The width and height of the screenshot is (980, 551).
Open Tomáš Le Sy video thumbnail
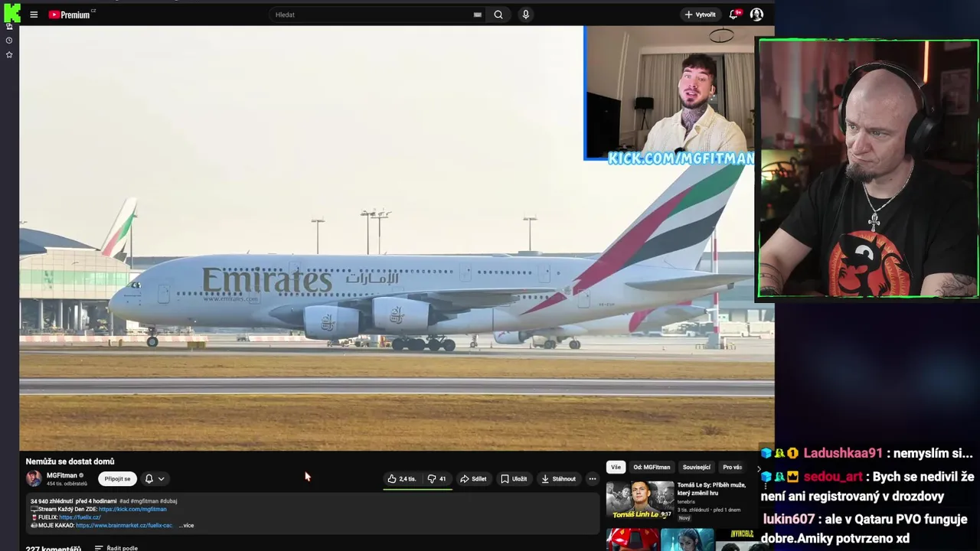click(x=640, y=500)
